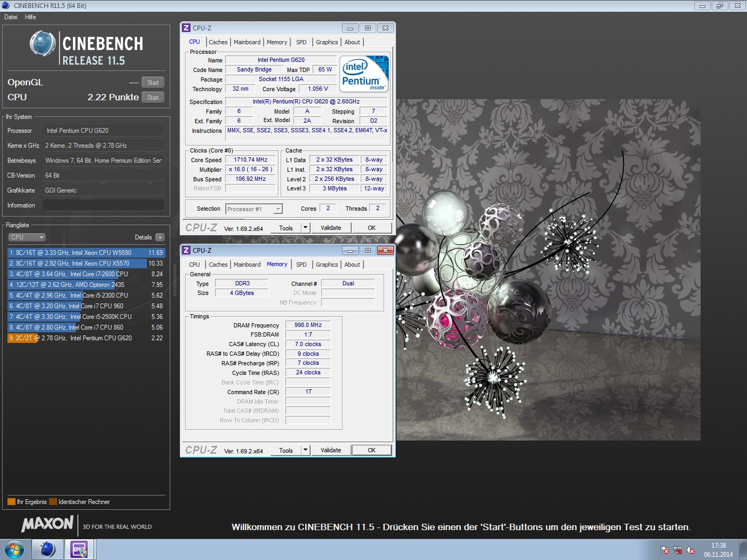Click Tools button in upper CPU-Z
This screenshot has width=747, height=560.
click(x=286, y=228)
